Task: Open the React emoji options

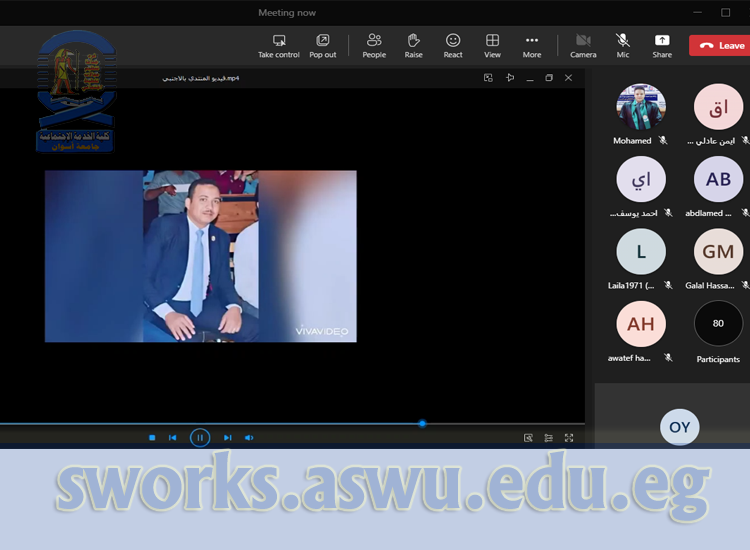Action: point(453,45)
